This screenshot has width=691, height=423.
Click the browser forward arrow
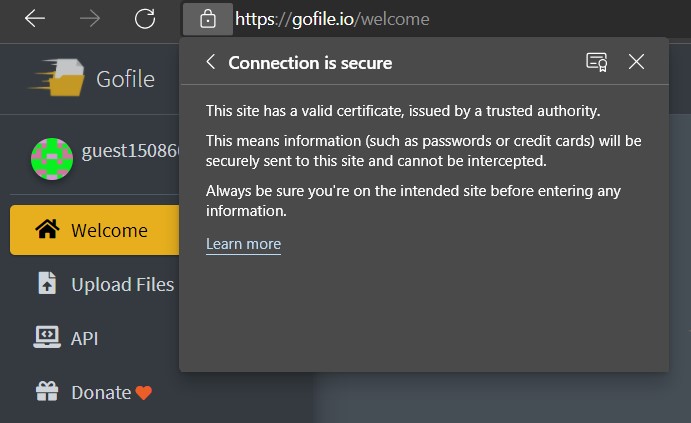[90, 19]
